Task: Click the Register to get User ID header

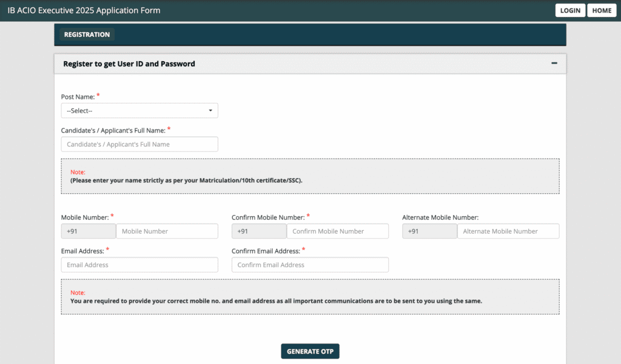Action: click(x=129, y=64)
